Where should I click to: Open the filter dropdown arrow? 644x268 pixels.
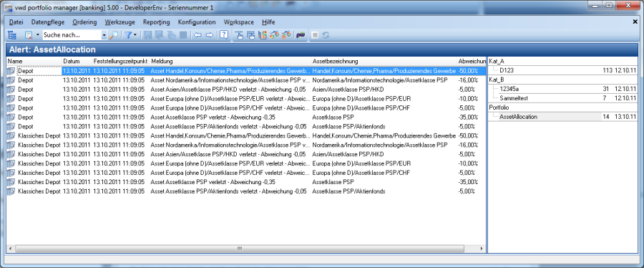point(135,35)
